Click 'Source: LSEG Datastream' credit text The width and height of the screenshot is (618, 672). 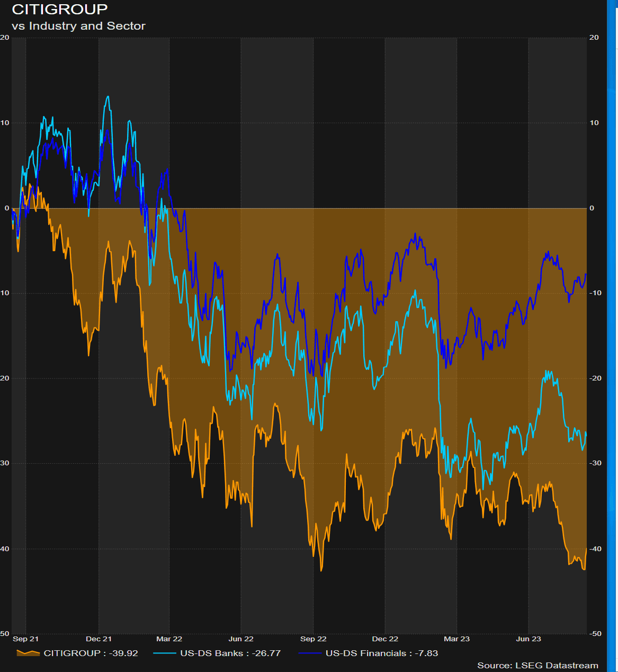tap(538, 665)
